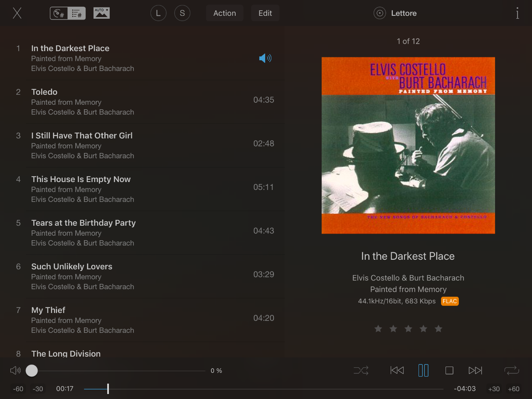Pause the current track

(x=423, y=370)
